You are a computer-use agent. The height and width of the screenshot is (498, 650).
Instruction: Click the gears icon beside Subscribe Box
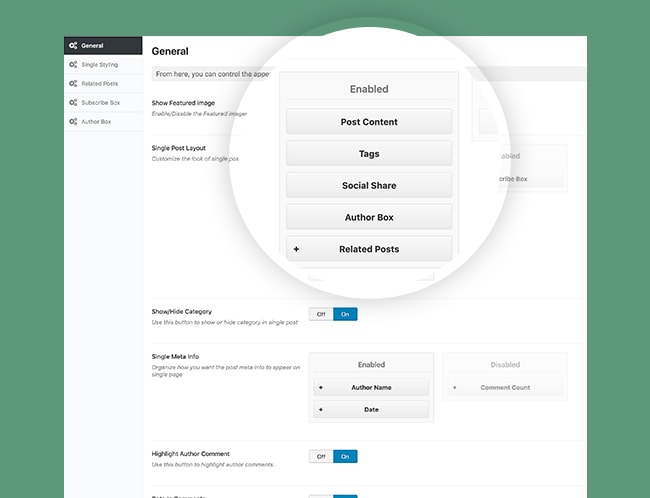click(x=73, y=102)
